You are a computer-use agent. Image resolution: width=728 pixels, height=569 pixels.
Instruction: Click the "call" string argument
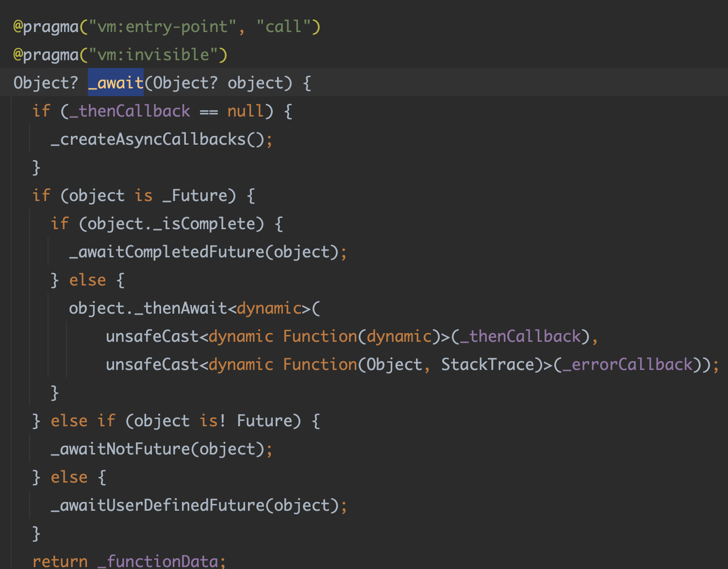coord(283,27)
